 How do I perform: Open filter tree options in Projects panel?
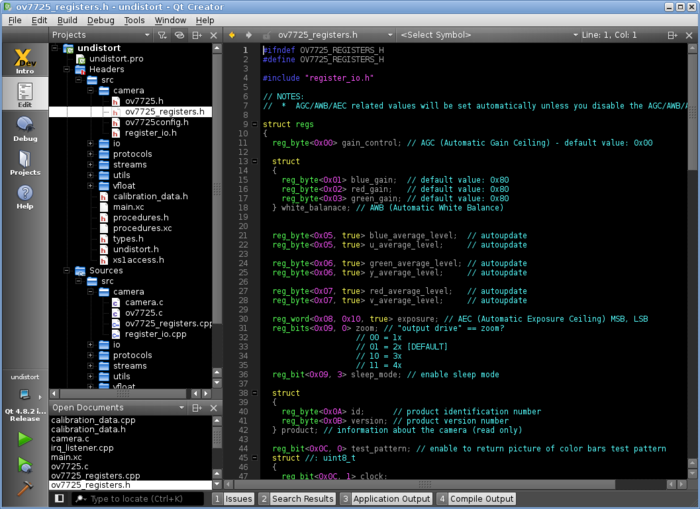click(162, 35)
